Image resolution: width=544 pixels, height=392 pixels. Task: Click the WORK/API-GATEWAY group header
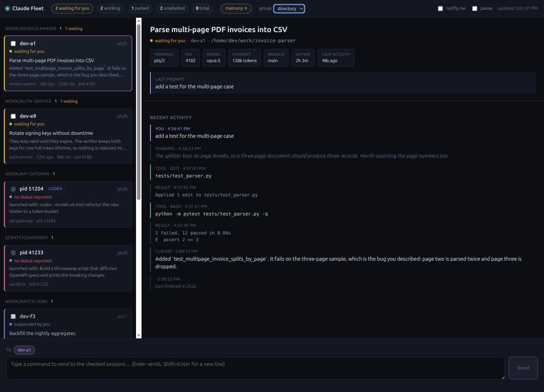27,174
